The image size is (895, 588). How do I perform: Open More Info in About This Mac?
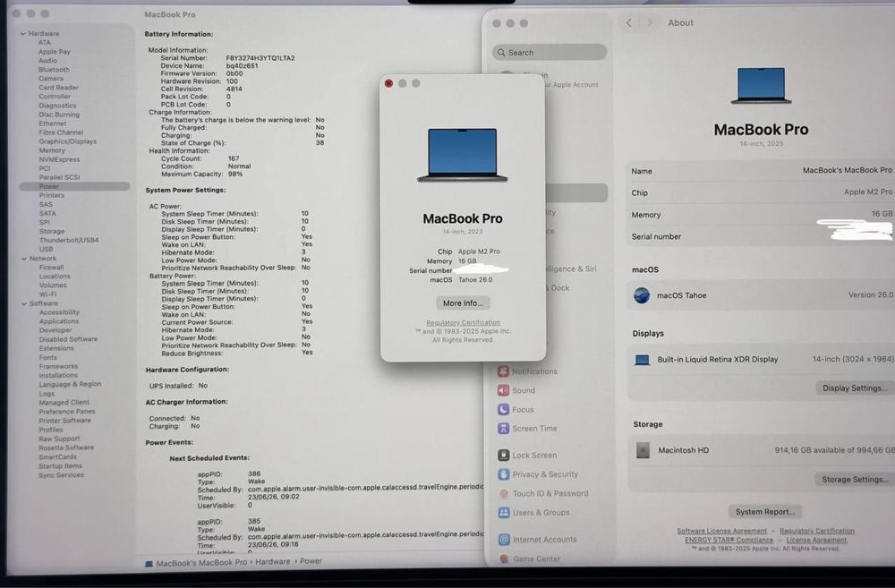coord(463,303)
